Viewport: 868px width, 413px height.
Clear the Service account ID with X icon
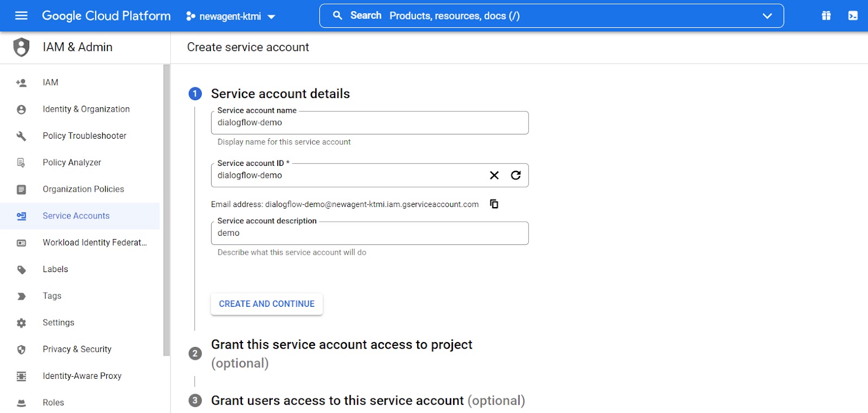[494, 175]
